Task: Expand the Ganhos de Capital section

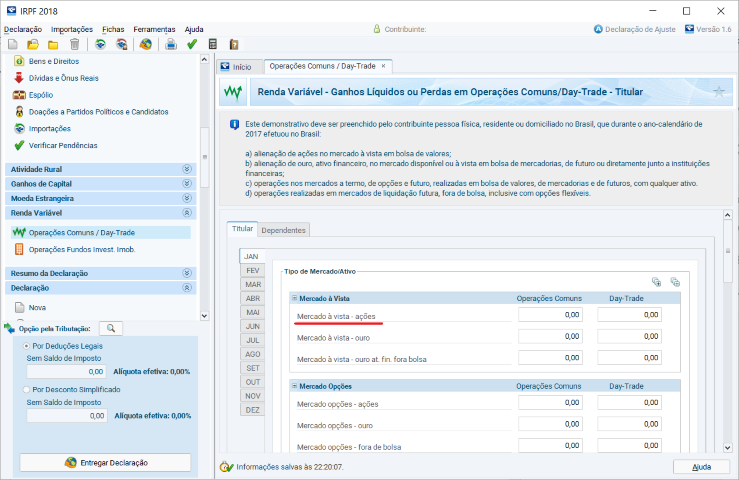Action: click(186, 184)
